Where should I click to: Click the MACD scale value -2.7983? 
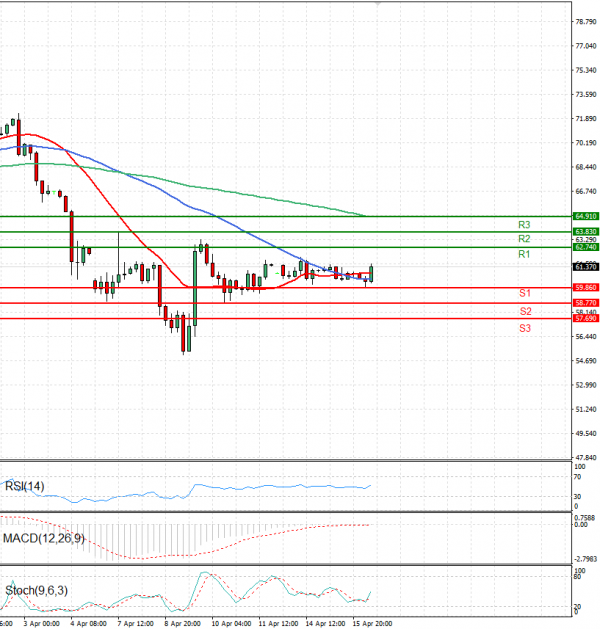click(x=586, y=559)
